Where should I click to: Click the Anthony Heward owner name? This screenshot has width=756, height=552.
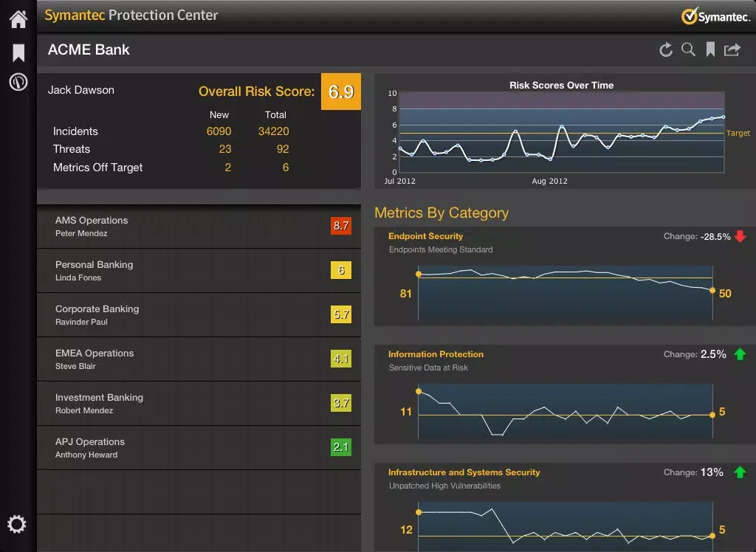[86, 455]
